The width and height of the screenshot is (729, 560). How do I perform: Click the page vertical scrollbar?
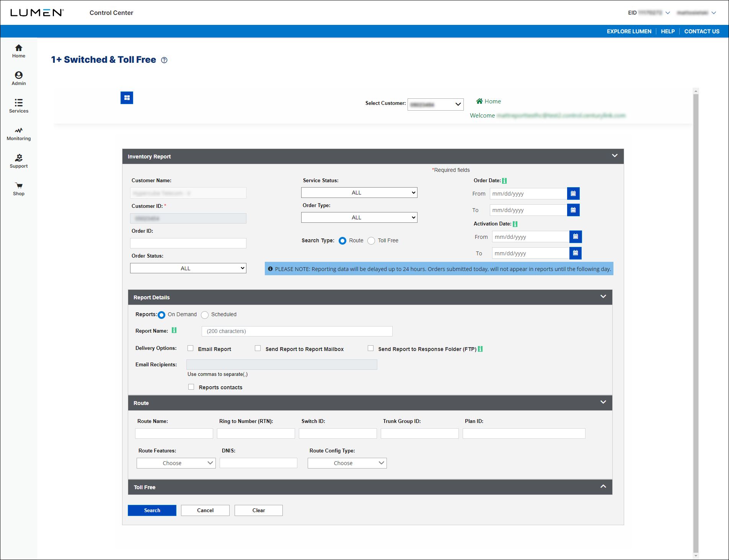696,323
